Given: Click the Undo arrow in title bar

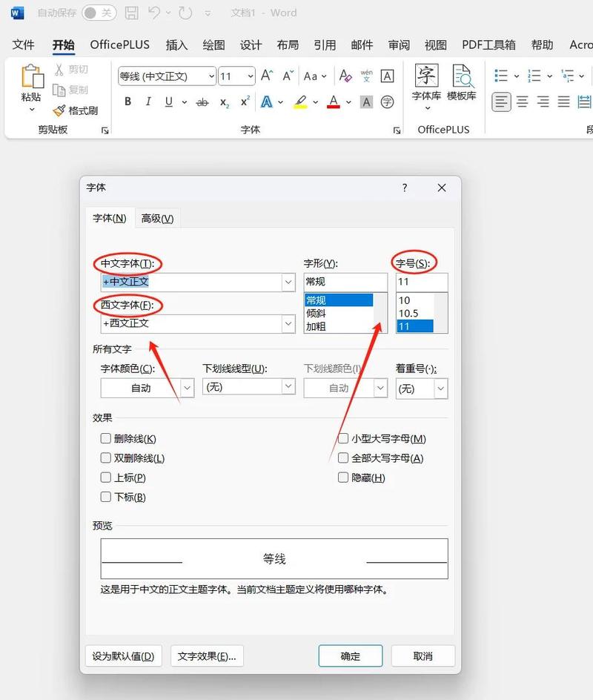Looking at the screenshot, I should (x=154, y=13).
